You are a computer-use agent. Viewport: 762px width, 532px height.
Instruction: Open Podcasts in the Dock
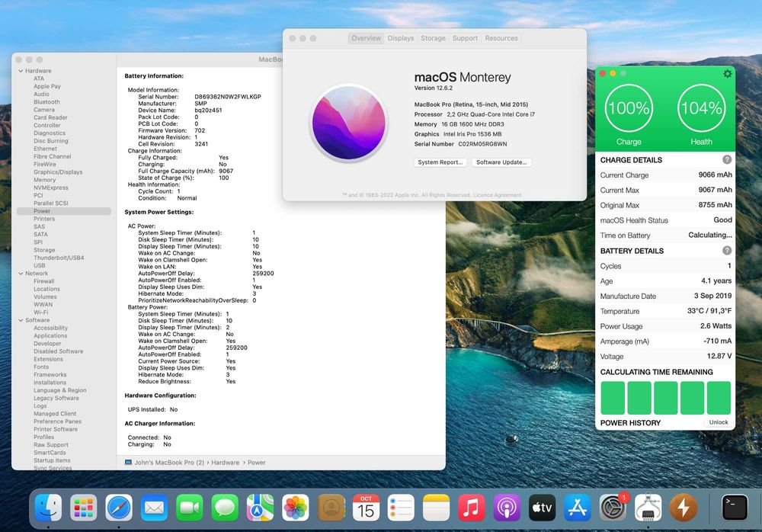click(x=507, y=508)
